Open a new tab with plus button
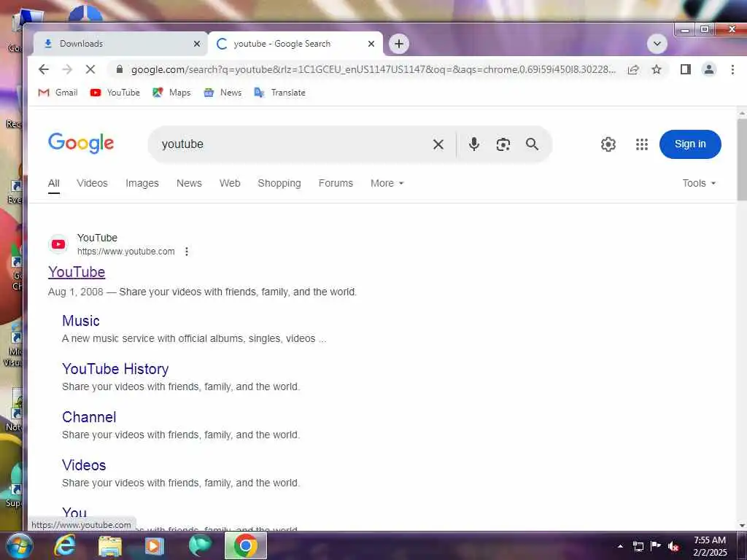 [399, 44]
